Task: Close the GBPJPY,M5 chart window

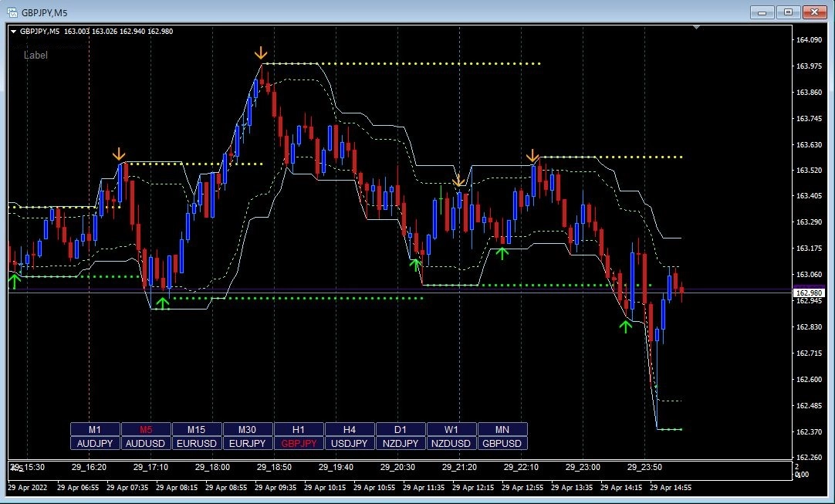Action: (x=814, y=12)
